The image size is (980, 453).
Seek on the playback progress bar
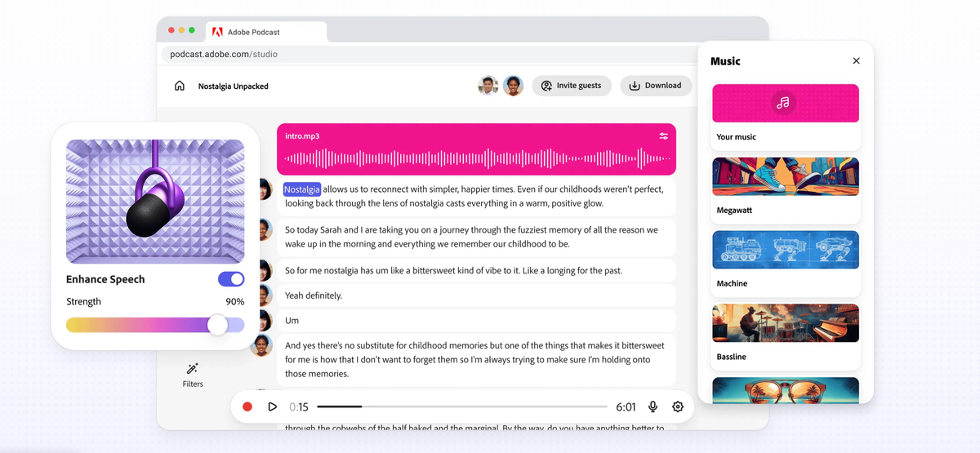click(x=462, y=406)
